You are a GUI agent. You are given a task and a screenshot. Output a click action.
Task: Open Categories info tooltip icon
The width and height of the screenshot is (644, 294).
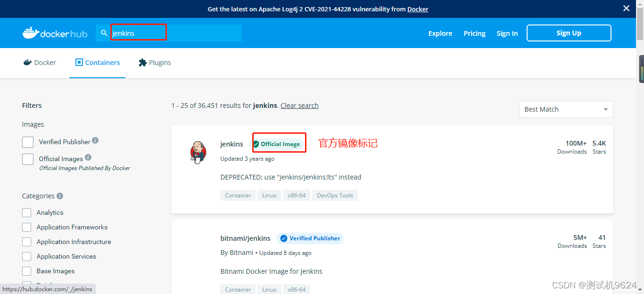pos(60,196)
